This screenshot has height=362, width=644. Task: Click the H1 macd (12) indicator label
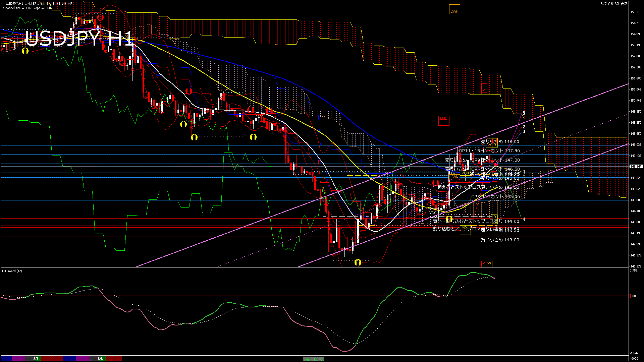coord(12,271)
